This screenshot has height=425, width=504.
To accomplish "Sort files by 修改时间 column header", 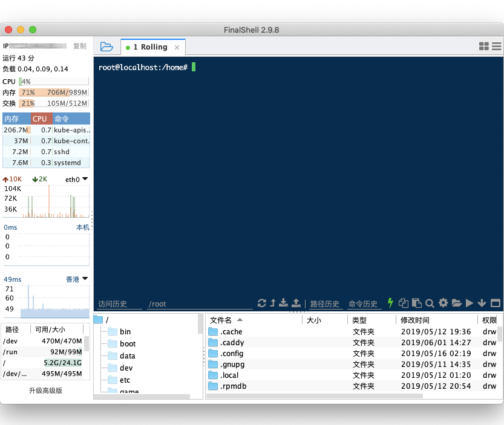I will pos(437,320).
